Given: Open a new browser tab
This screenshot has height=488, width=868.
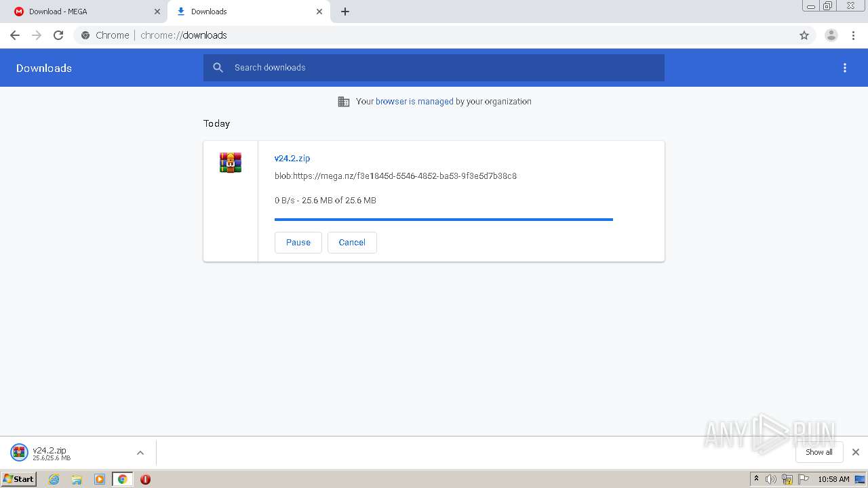Looking at the screenshot, I should point(345,12).
